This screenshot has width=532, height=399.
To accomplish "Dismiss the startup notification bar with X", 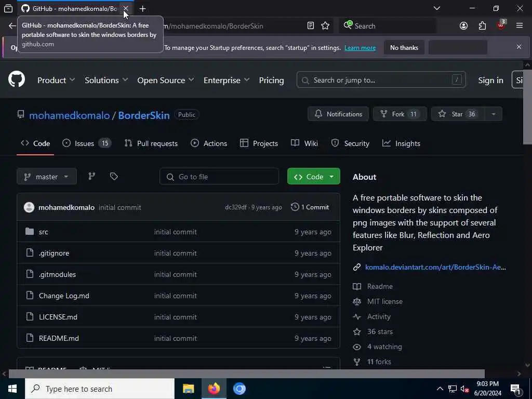I will click(519, 47).
